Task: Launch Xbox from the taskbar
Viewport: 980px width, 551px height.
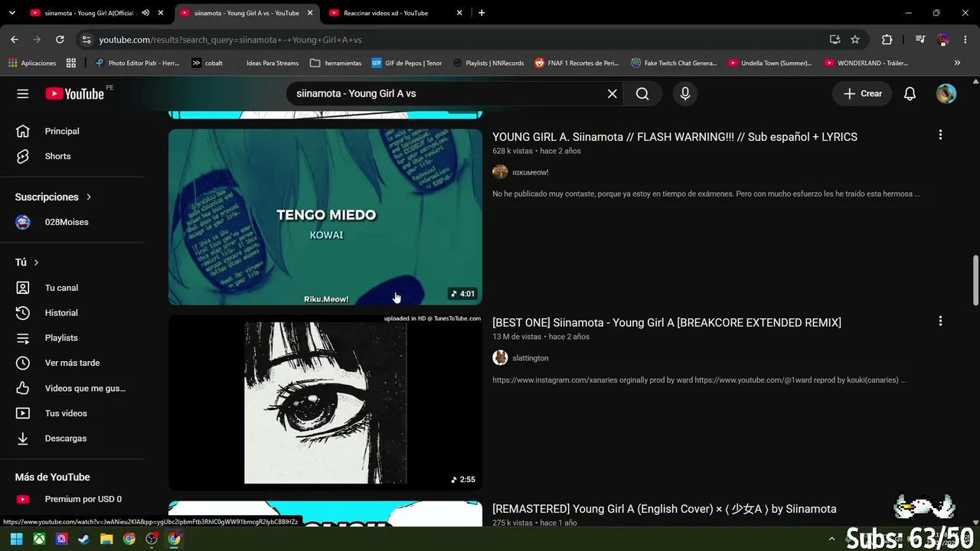Action: pos(39,539)
